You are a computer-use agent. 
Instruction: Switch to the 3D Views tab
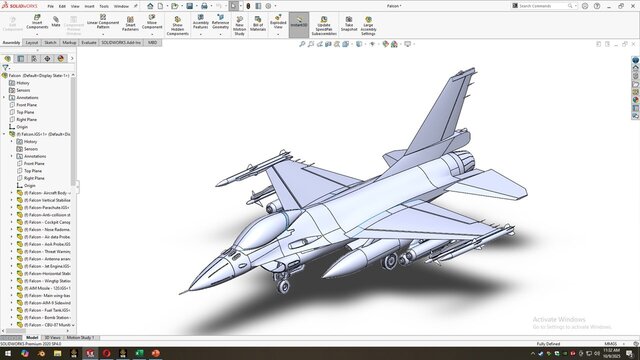click(52, 338)
